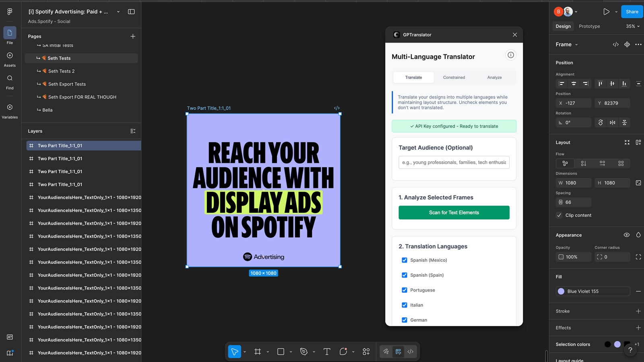The height and width of the screenshot is (362, 644).
Task: Open the zoom 35% dropdown
Action: [633, 26]
